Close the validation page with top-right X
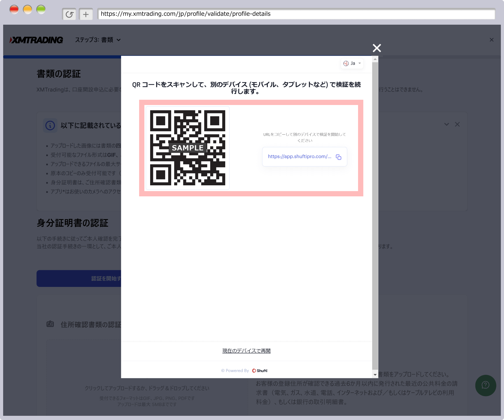Screen dimensions: 504x420 (x=491, y=40)
